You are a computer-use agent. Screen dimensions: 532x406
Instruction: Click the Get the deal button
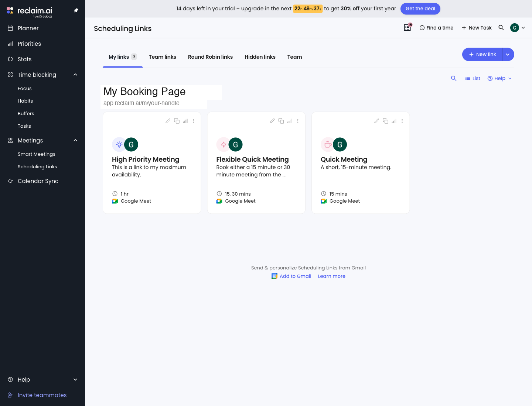click(x=420, y=8)
